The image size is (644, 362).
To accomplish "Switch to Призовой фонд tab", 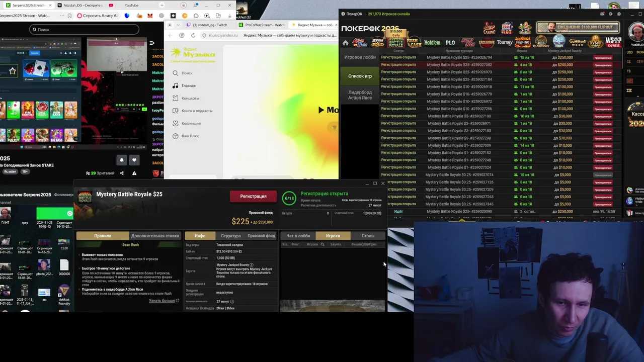I will click(x=261, y=236).
